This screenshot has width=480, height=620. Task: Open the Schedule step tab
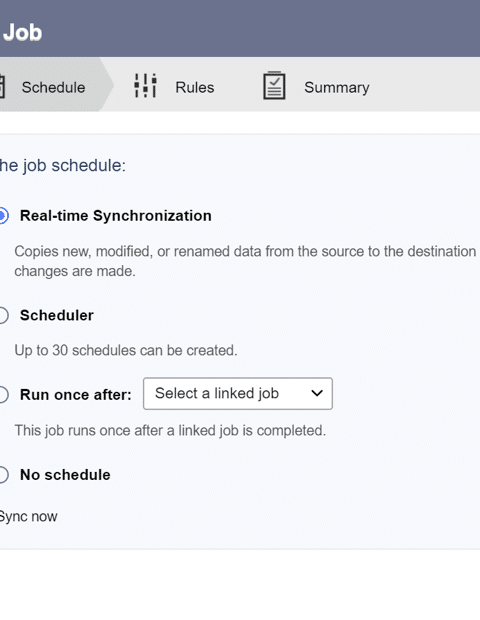[x=53, y=85]
